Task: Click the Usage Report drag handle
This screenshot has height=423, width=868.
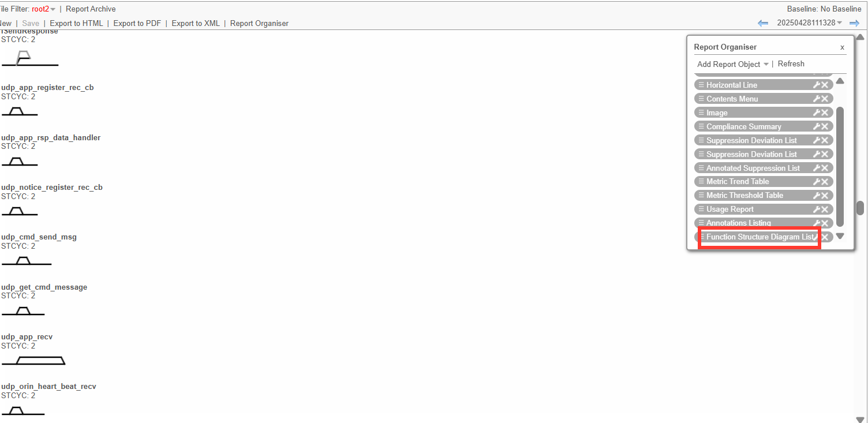Action: click(x=701, y=209)
